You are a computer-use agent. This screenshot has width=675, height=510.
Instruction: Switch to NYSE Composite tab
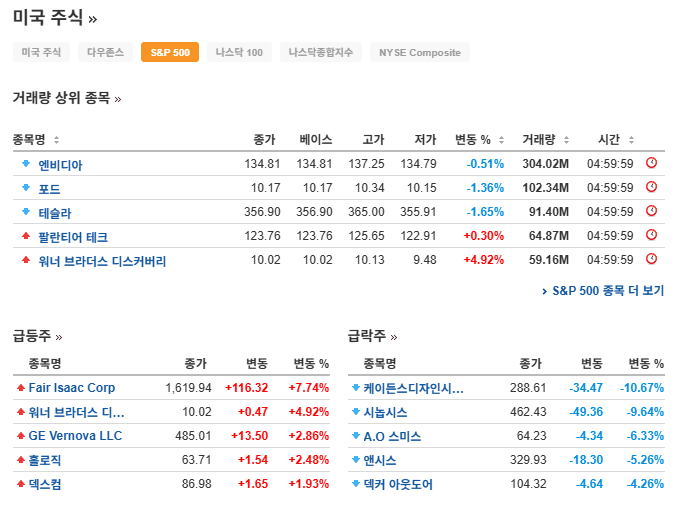420,52
